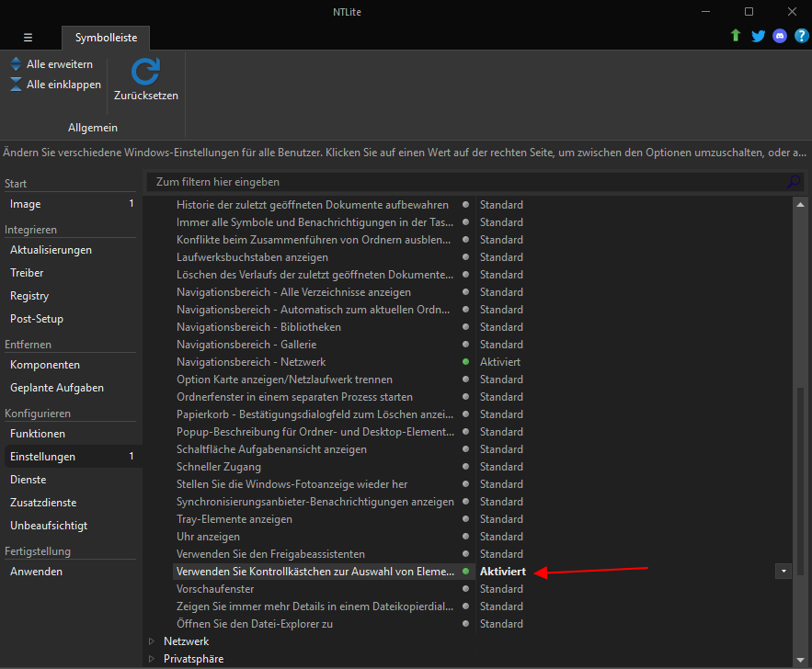Open the Discord icon
The width and height of the screenshot is (812, 669).
click(780, 36)
